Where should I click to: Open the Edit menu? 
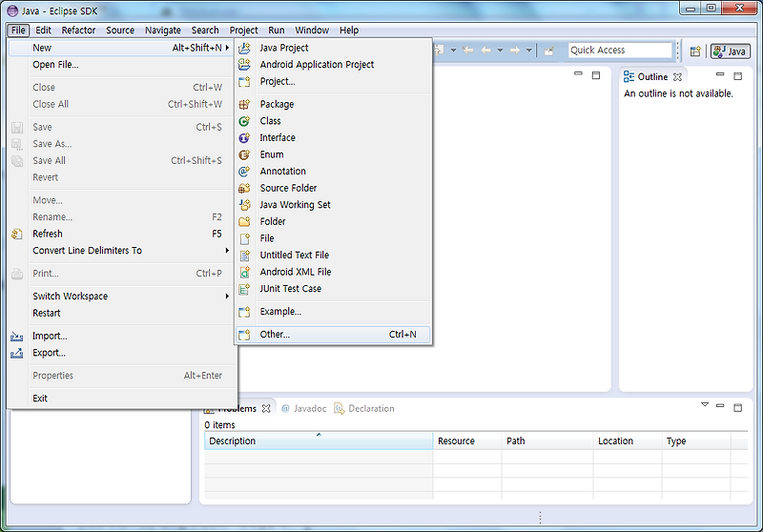click(x=43, y=31)
